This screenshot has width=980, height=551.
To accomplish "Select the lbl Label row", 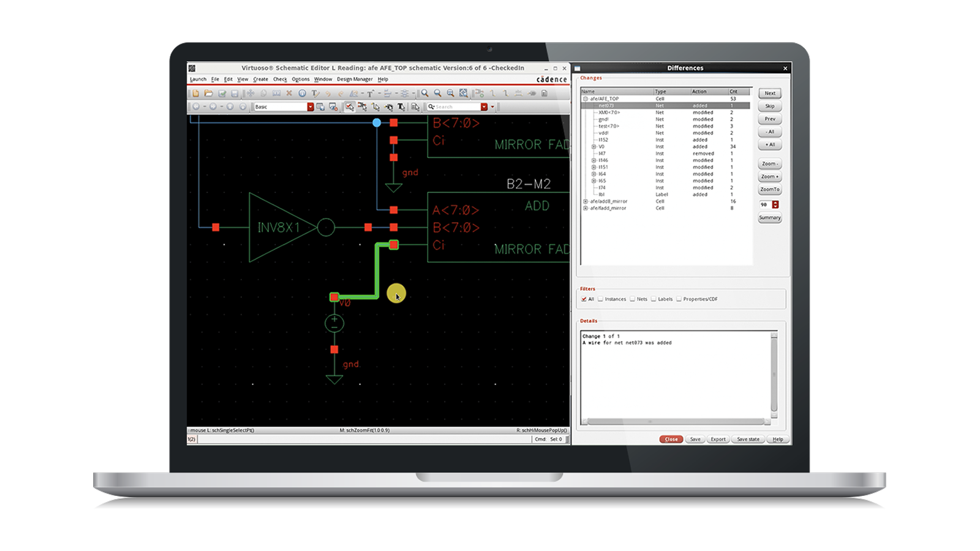I will coord(666,195).
